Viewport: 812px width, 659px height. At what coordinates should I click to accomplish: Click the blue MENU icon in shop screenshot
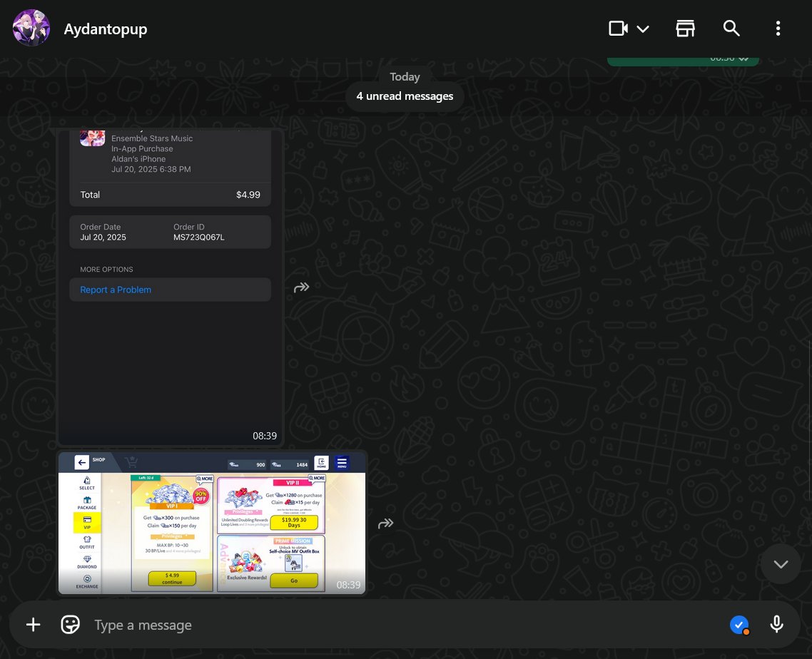pyautogui.click(x=342, y=462)
